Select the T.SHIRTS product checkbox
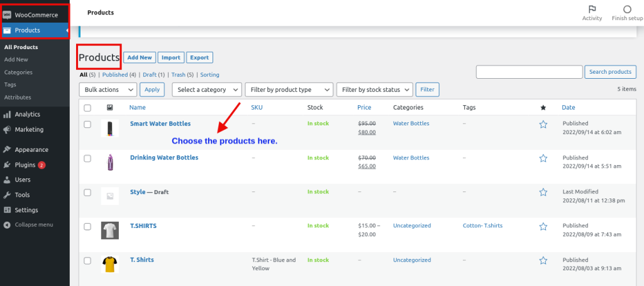 click(x=87, y=226)
